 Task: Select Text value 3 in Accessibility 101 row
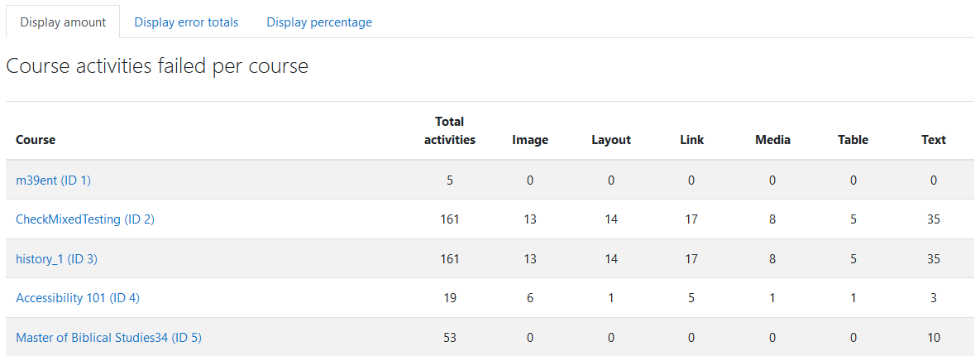click(x=934, y=298)
